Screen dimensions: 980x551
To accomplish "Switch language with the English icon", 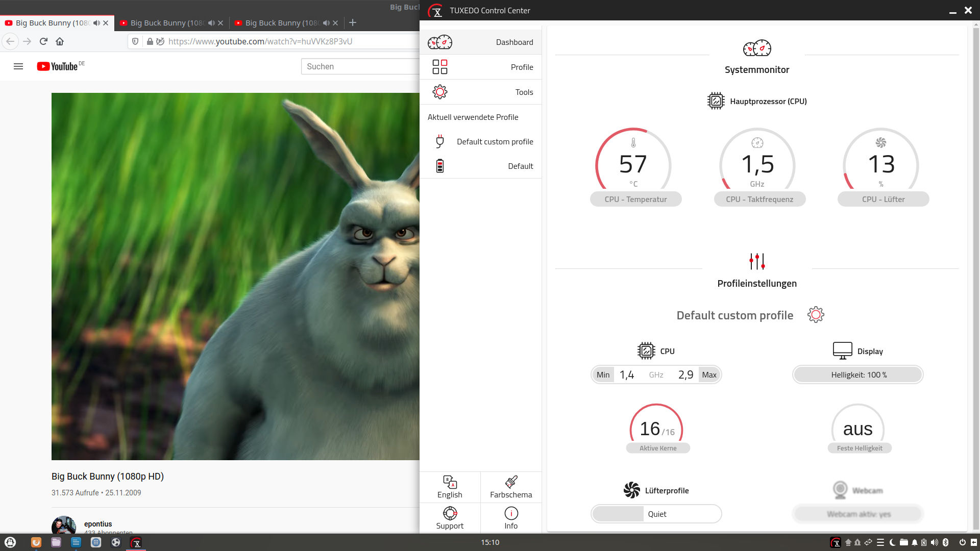I will [x=450, y=482].
